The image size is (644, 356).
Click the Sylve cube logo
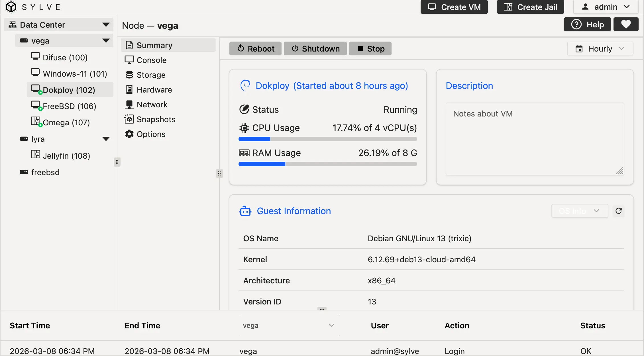coord(11,7)
